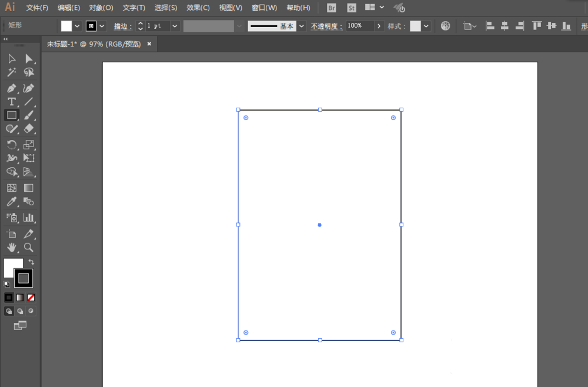This screenshot has height=387, width=588.
Task: Select the Warp width tool
Action: 12,158
